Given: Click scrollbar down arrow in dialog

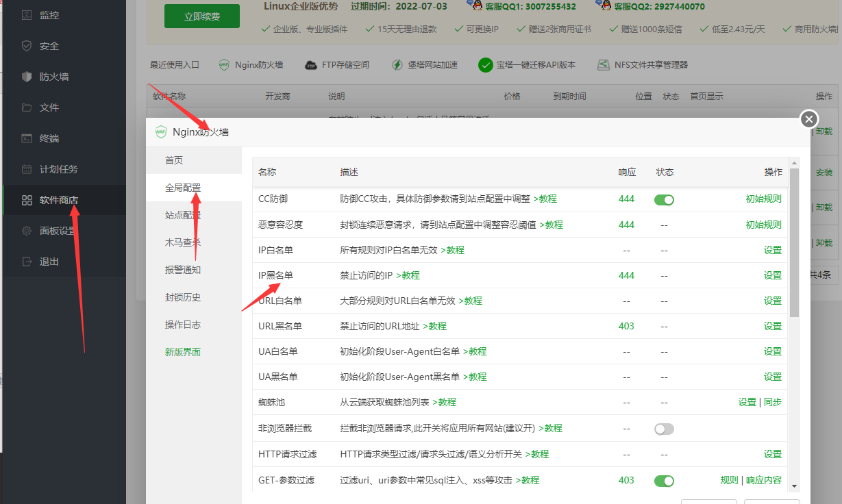Looking at the screenshot, I should click(795, 486).
